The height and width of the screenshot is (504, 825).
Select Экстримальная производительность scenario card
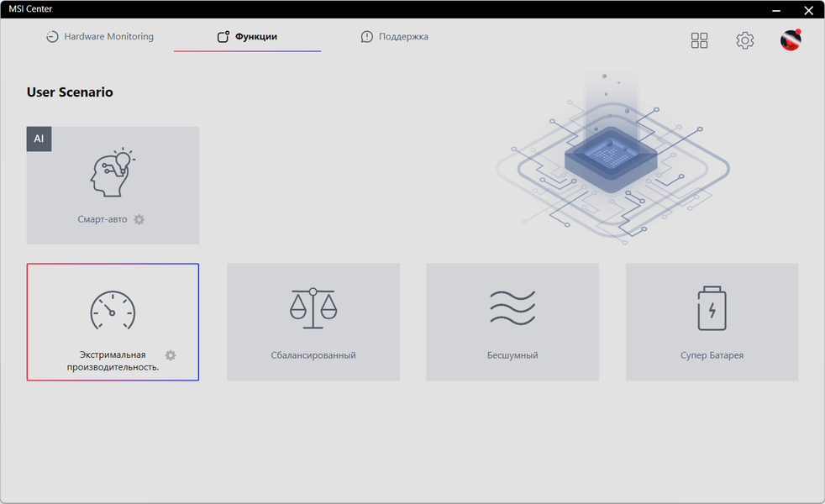point(113,322)
